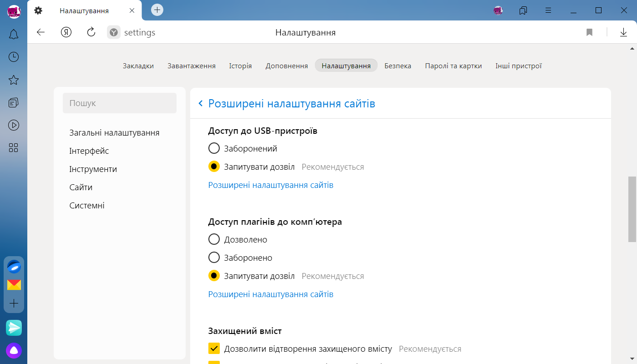Click the site info icon beside settings
Image resolution: width=637 pixels, height=364 pixels.
[x=114, y=32]
